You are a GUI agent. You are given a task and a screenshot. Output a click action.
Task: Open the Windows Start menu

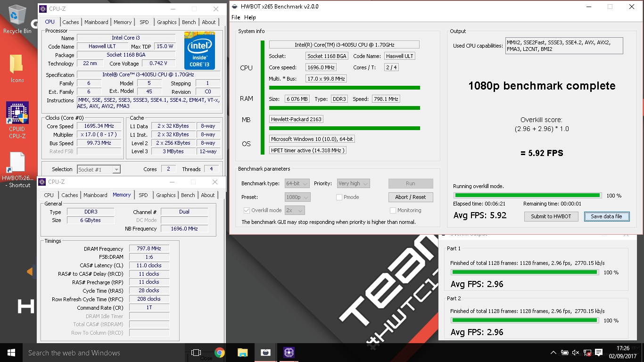[x=11, y=353]
